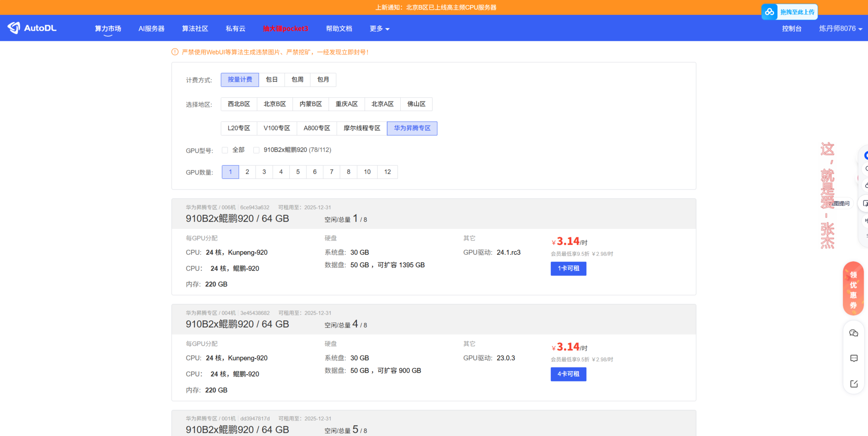Click the cloud upload icon
This screenshot has width=868, height=436.
(x=769, y=12)
